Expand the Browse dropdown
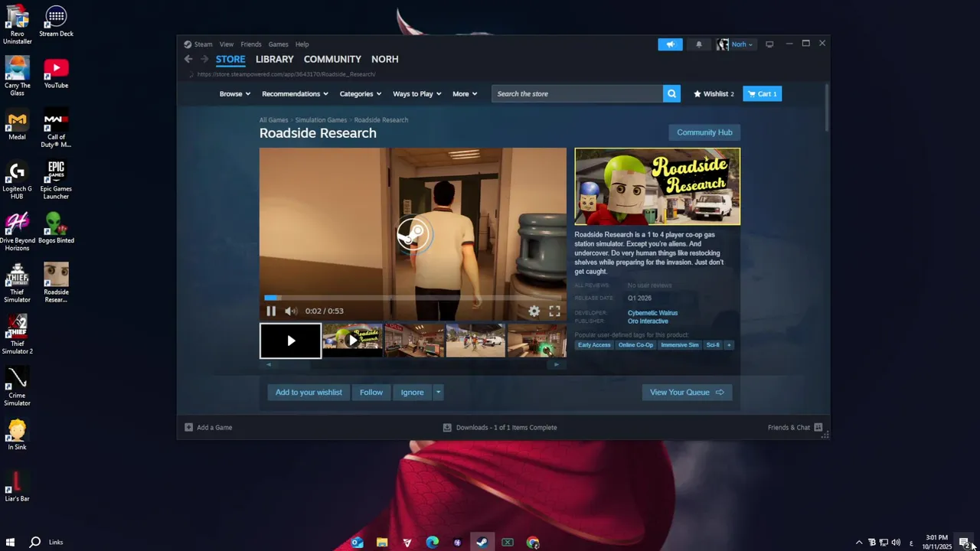The height and width of the screenshot is (551, 980). pos(235,93)
